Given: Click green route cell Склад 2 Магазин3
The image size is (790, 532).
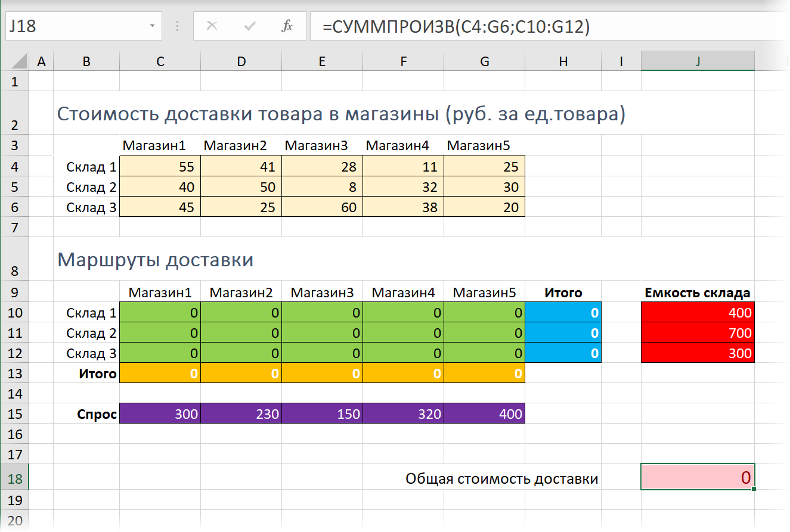Looking at the screenshot, I should click(x=322, y=332).
